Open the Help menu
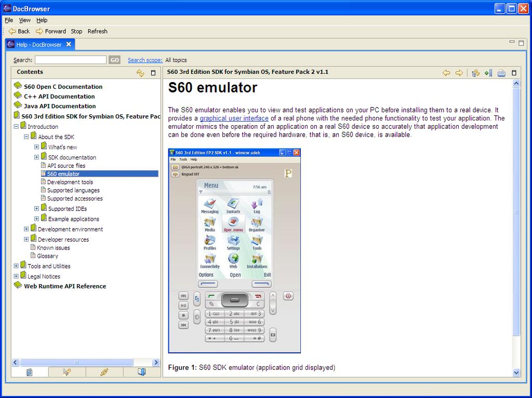Image resolution: width=532 pixels, height=398 pixels. [42, 20]
